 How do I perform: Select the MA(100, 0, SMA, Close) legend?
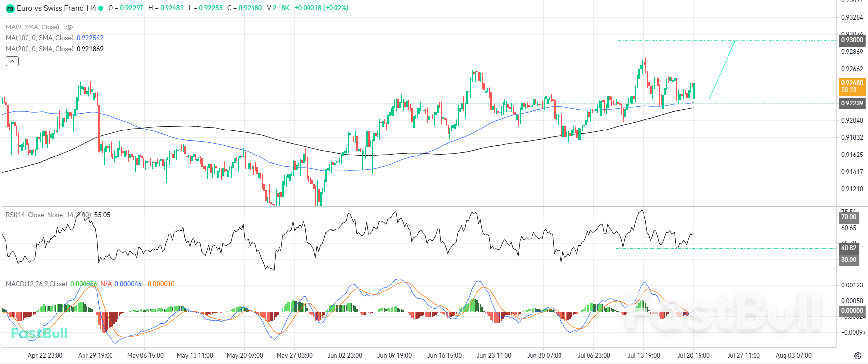click(40, 38)
